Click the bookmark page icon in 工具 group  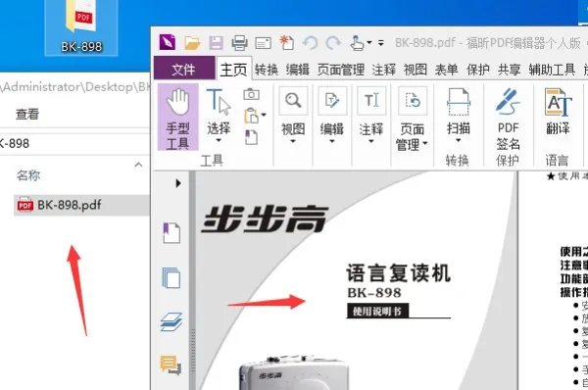coord(251,137)
